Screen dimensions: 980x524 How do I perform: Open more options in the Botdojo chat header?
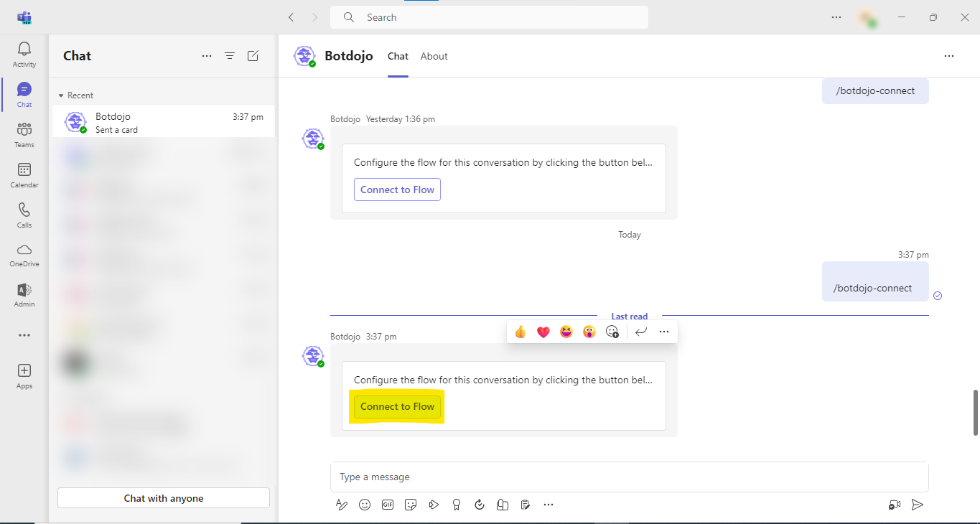click(x=949, y=56)
